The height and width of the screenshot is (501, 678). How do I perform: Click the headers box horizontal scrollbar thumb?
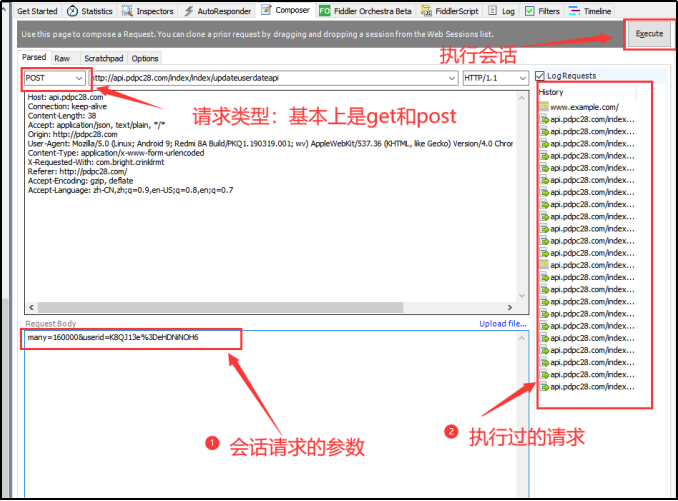pos(221,307)
